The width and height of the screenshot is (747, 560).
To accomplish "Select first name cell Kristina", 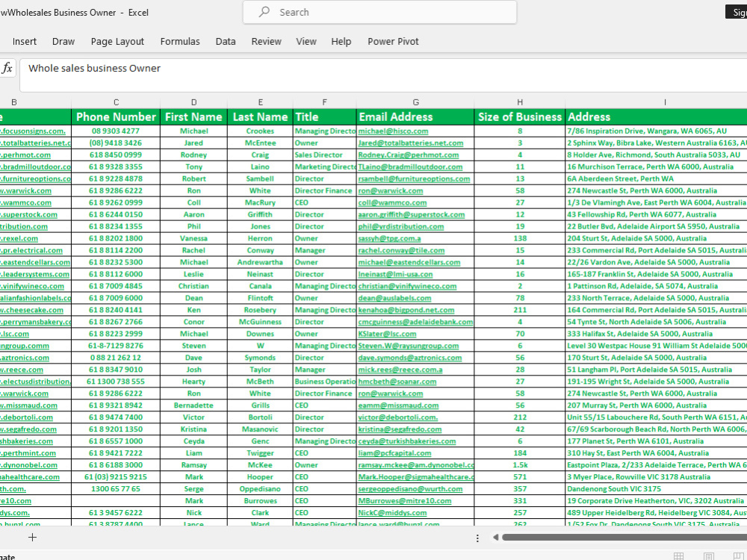I will tap(194, 429).
